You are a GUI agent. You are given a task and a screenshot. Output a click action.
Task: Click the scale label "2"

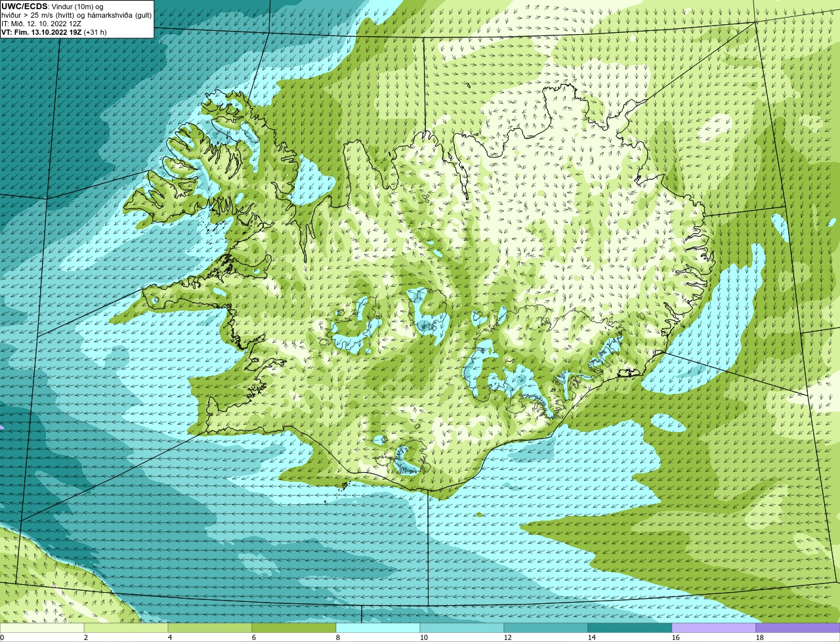coord(86,637)
